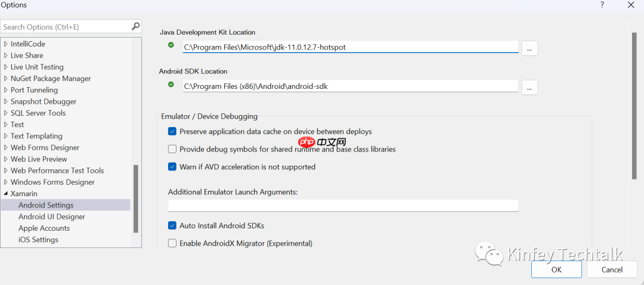The image size is (644, 285).
Task: Expand the Windows Forms Designer node arrow
Action: (x=6, y=182)
